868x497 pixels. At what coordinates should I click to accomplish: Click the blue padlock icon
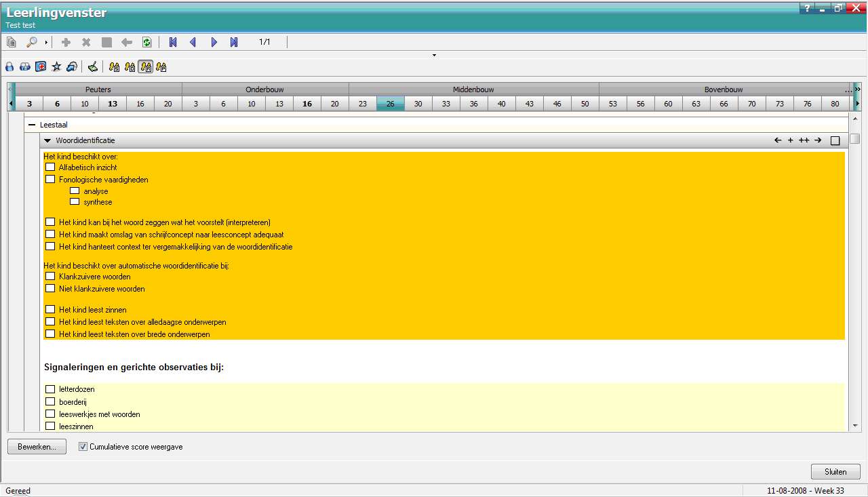tap(9, 67)
